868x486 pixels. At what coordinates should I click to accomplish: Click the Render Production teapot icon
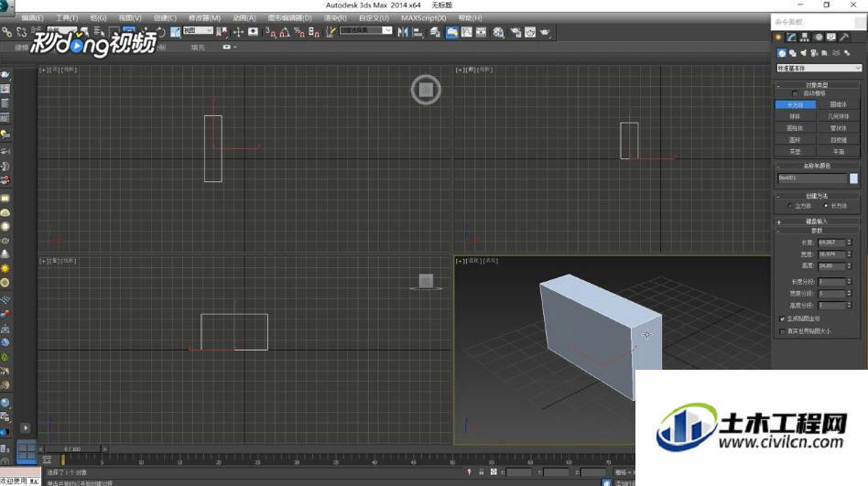[x=545, y=32]
